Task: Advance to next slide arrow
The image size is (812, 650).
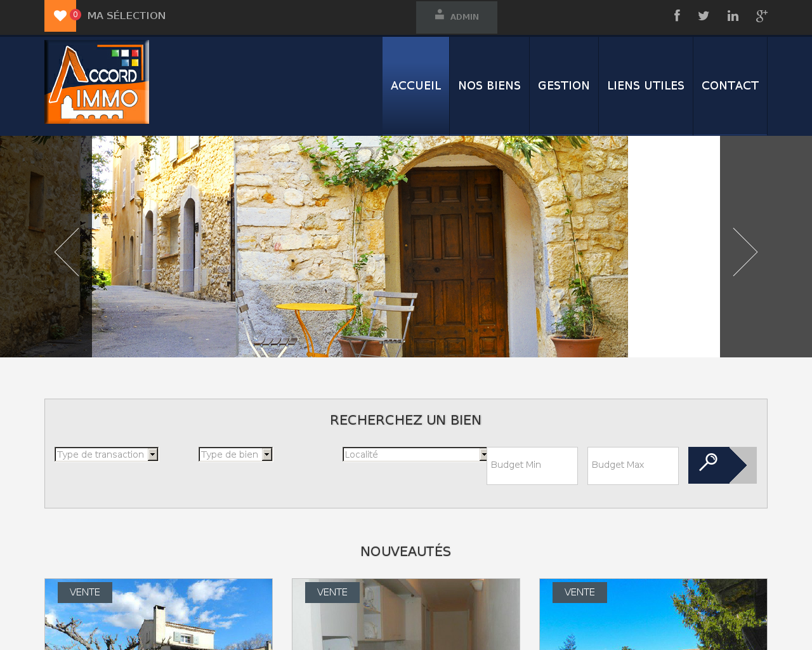Action: point(745,252)
